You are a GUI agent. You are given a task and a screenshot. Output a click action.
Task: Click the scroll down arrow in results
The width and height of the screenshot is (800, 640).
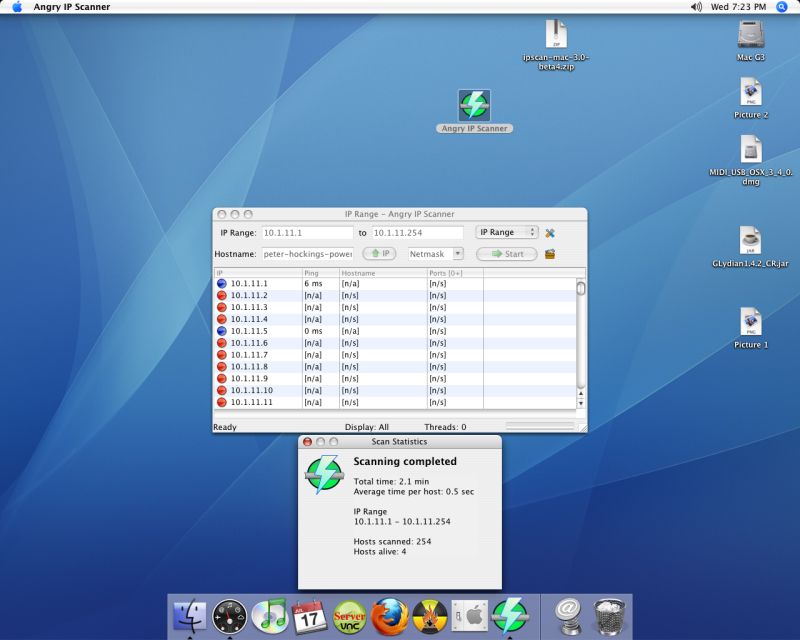click(x=581, y=403)
